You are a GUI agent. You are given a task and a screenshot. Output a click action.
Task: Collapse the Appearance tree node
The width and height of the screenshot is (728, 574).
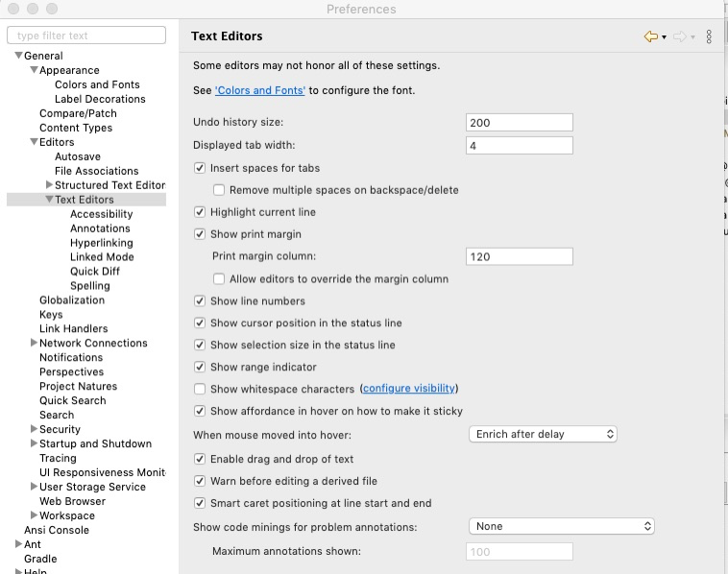(35, 70)
